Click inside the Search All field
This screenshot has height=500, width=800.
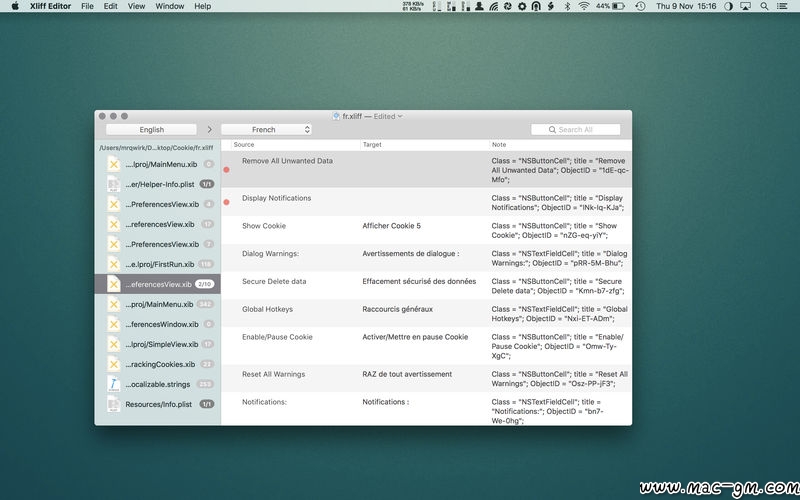(576, 130)
